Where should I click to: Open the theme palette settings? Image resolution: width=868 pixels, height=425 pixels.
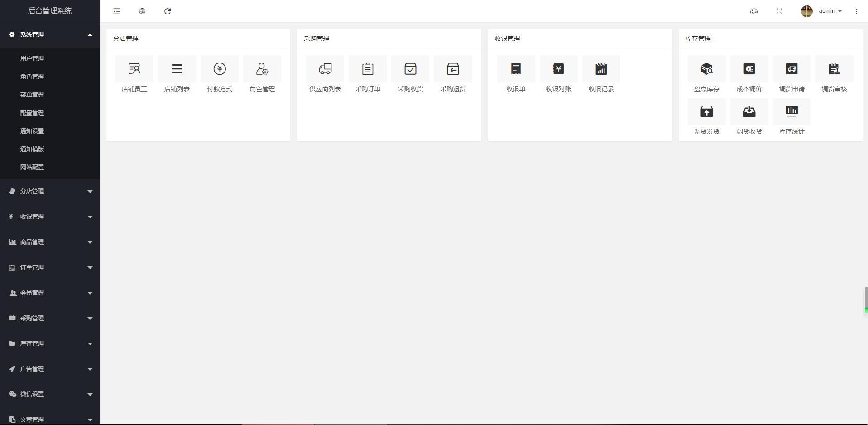pos(753,11)
